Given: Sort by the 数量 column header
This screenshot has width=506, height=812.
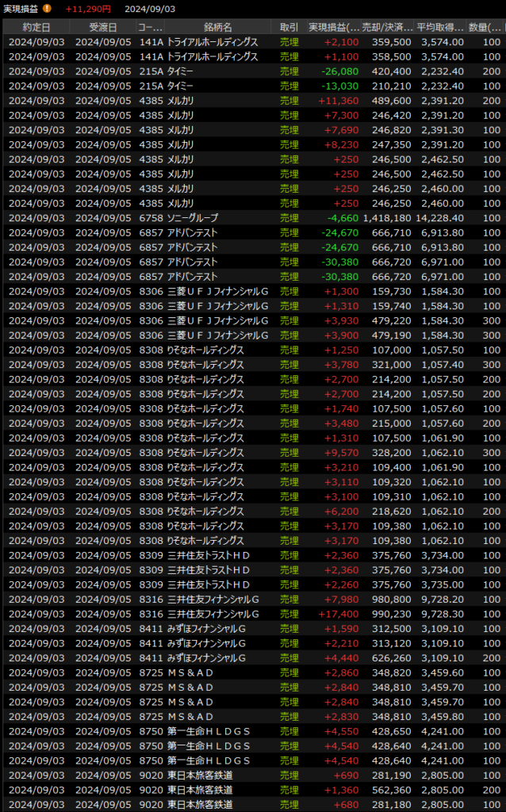Looking at the screenshot, I should (x=485, y=27).
